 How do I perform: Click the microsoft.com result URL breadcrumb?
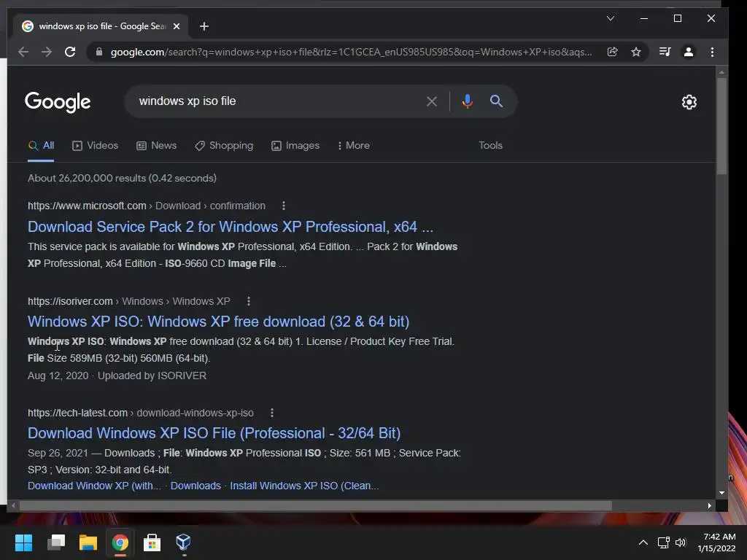[146, 206]
